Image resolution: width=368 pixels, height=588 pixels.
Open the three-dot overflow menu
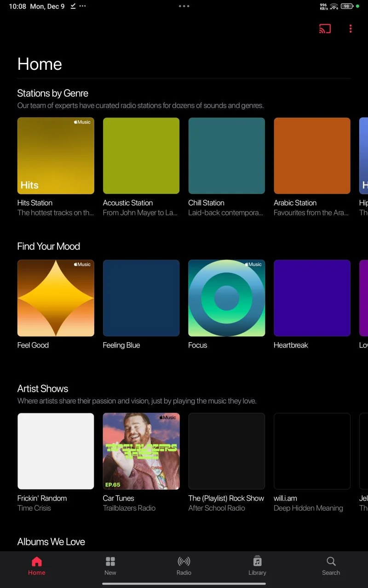(351, 29)
